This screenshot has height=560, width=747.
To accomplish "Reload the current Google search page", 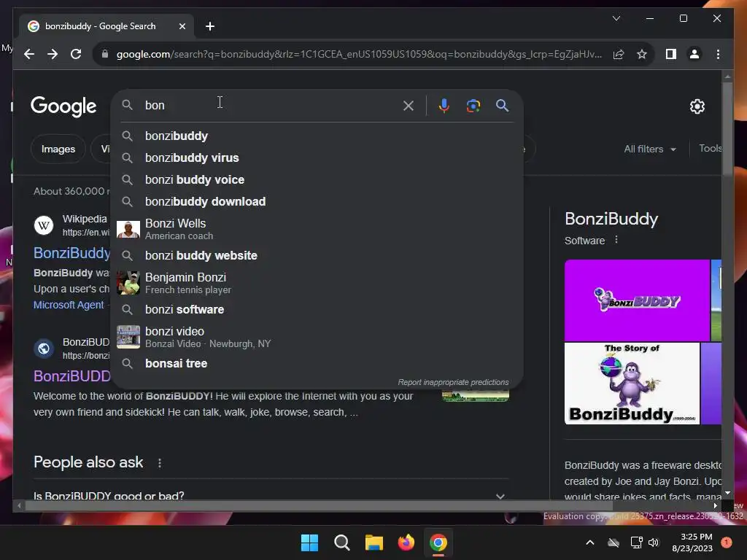I will coord(76,54).
